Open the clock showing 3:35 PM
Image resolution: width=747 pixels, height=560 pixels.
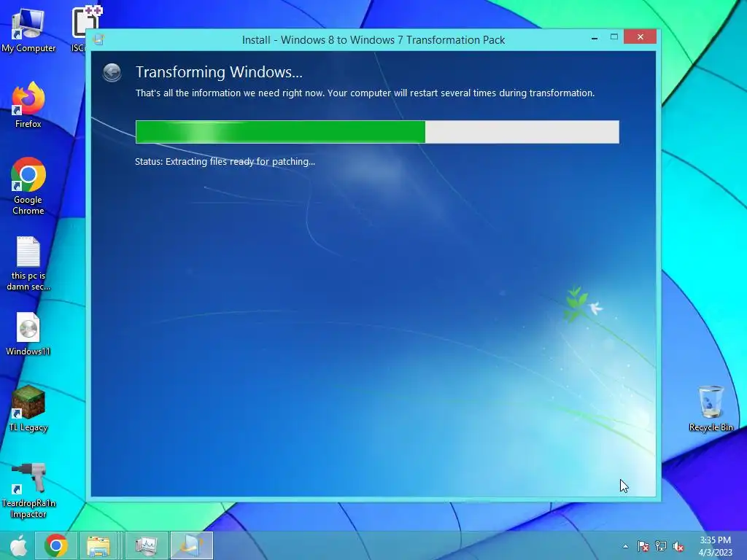[x=715, y=546]
